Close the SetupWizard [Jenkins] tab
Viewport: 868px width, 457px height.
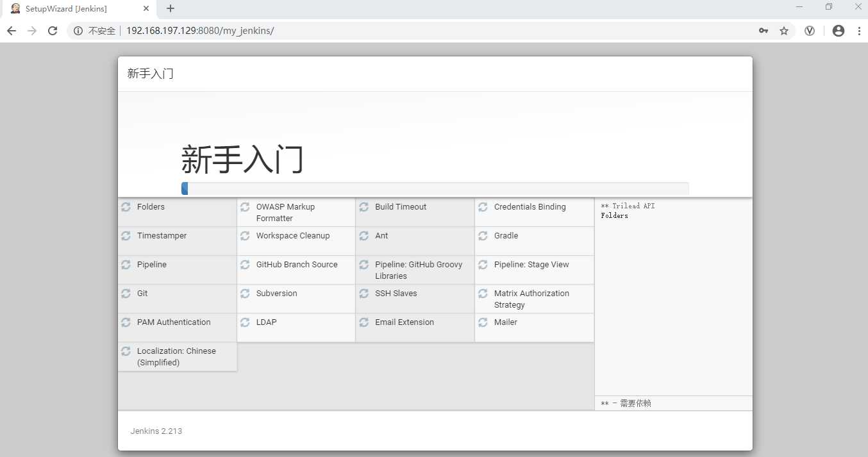pos(147,9)
